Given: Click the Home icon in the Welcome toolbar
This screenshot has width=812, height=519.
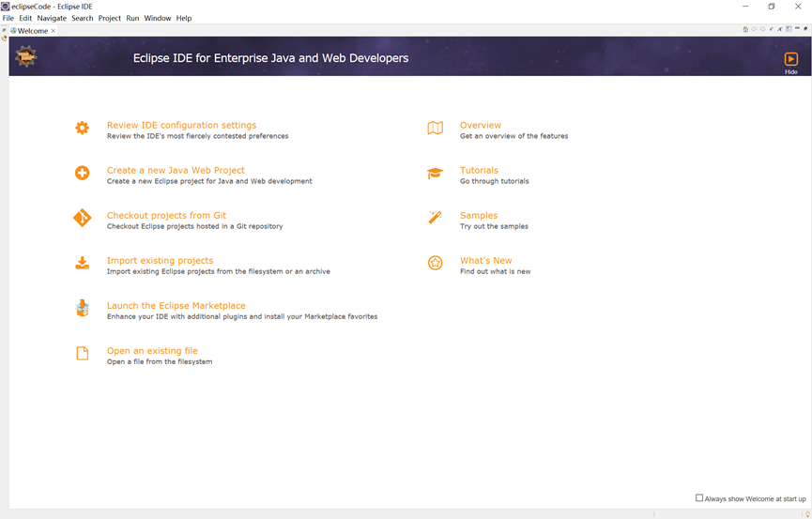Looking at the screenshot, I should (x=745, y=29).
